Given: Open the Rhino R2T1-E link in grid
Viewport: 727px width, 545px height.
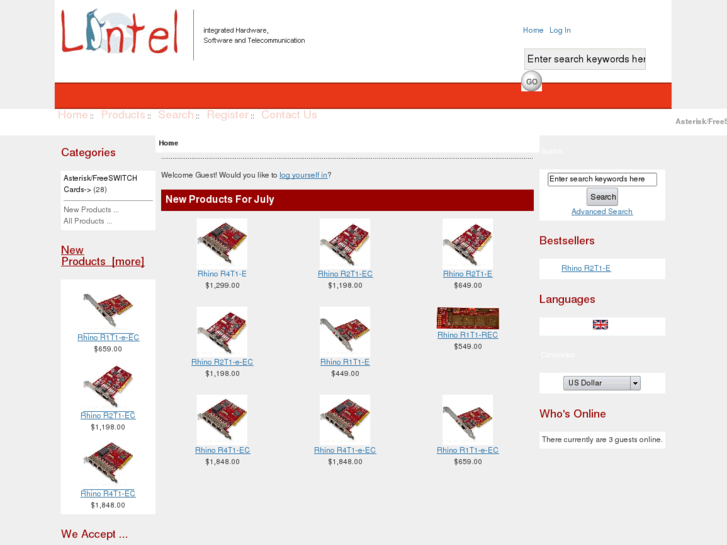Looking at the screenshot, I should coord(467,274).
